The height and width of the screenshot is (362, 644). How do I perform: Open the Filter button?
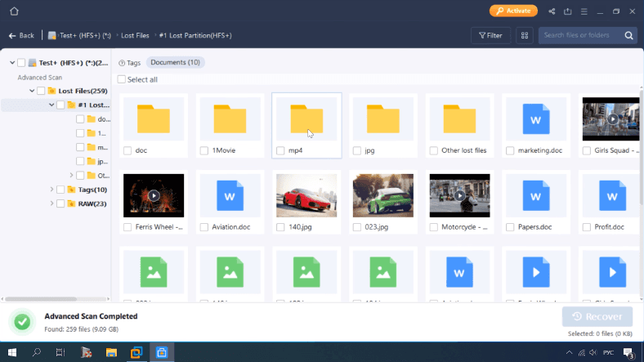pyautogui.click(x=490, y=35)
